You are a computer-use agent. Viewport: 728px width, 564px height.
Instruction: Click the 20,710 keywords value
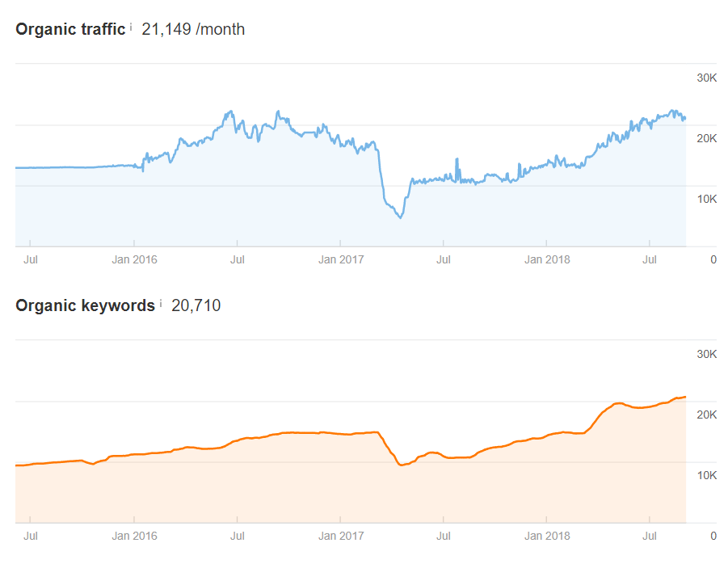tap(196, 305)
